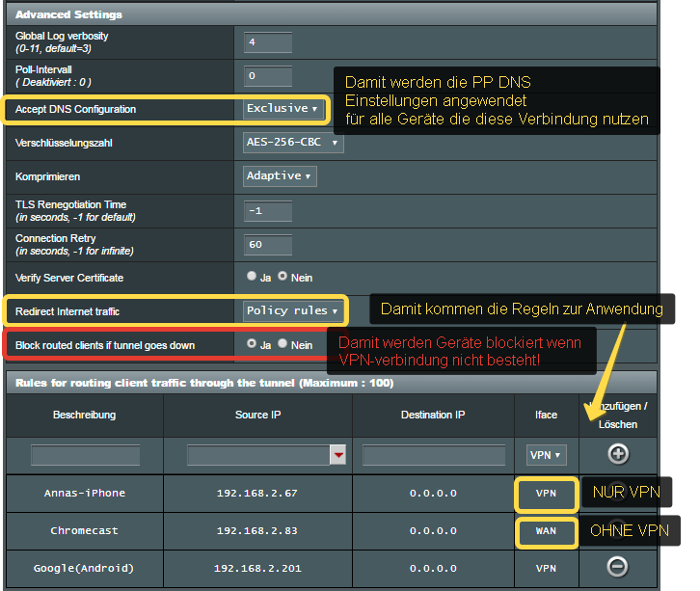Viewport: 700px width, 591px height.
Task: Click the VPN interface cell for Annas-iPhone
Action: coord(546,494)
